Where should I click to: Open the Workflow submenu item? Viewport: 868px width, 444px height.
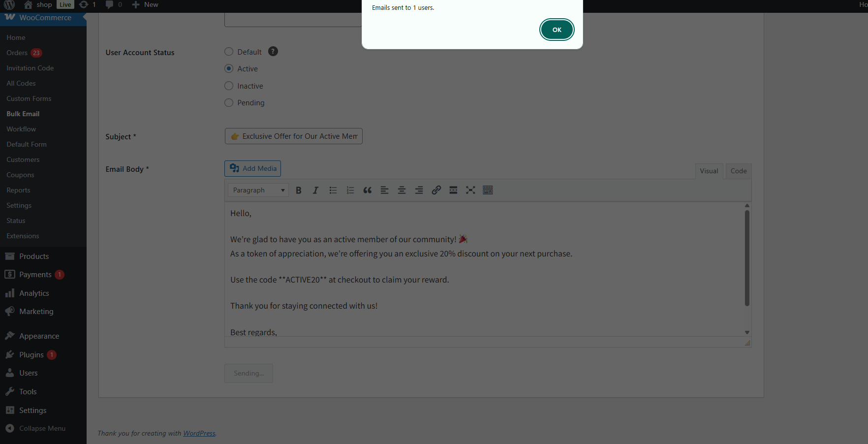pos(21,129)
